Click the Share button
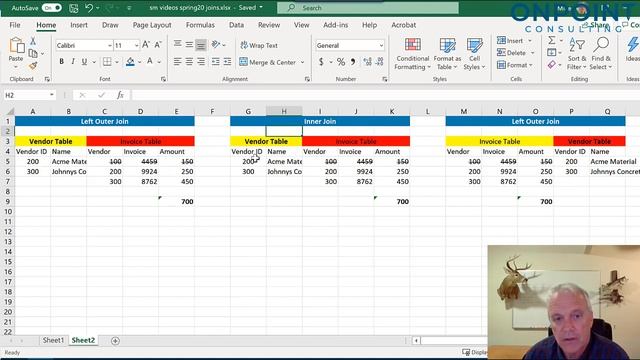 [x=596, y=25]
